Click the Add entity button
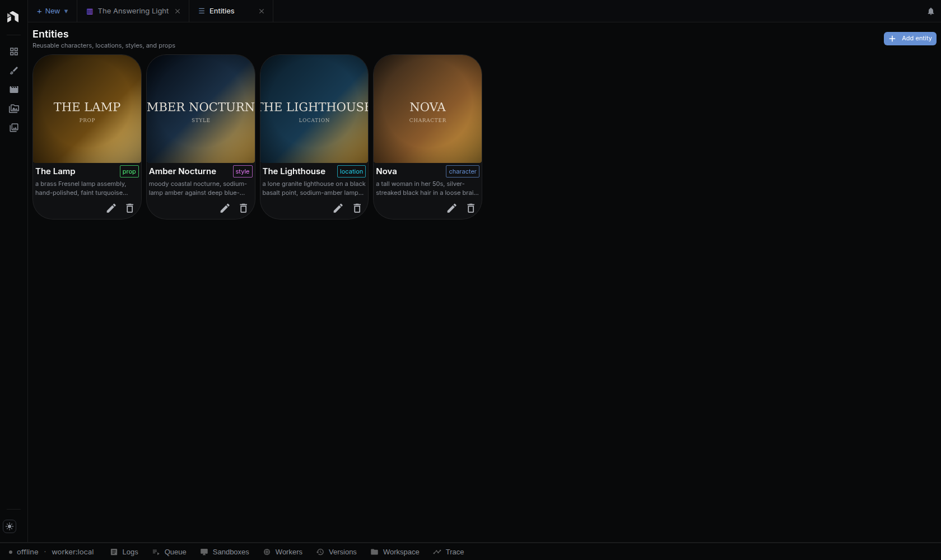This screenshot has height=560, width=941. (910, 39)
